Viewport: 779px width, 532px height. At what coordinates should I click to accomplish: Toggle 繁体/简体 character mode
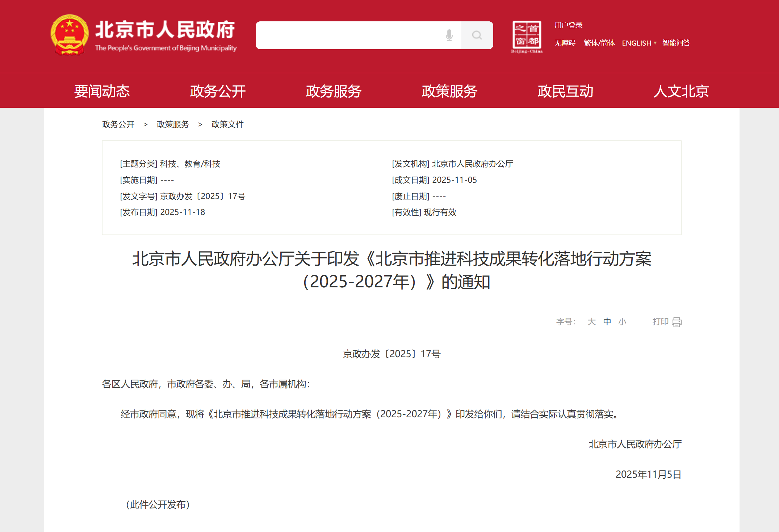599,43
